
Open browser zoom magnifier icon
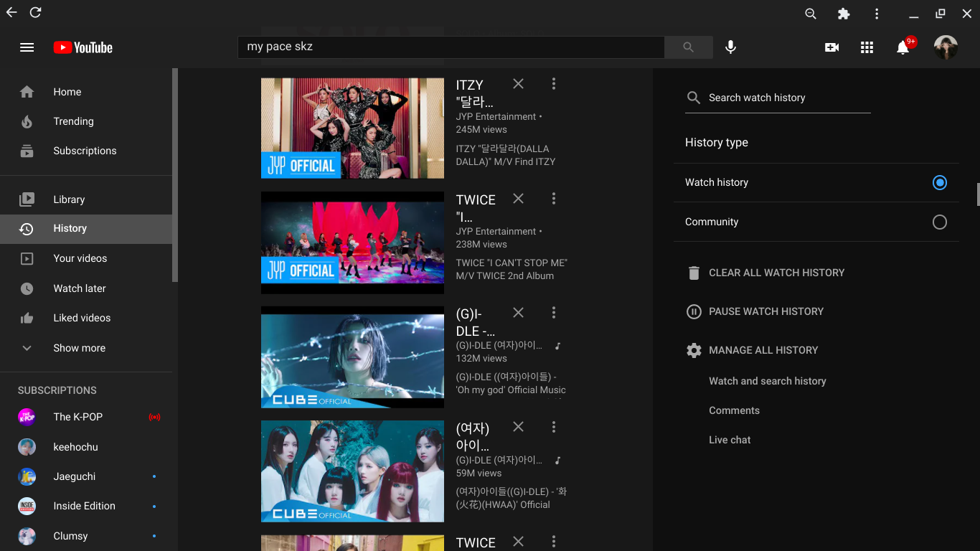click(x=811, y=14)
